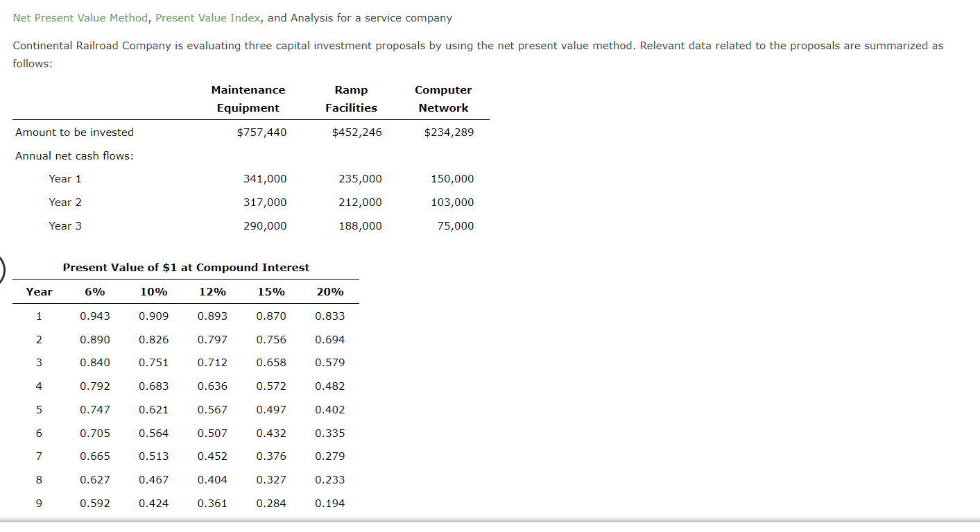The height and width of the screenshot is (532, 980).
Task: Select the Maintenance Equipment column header
Action: tap(248, 99)
